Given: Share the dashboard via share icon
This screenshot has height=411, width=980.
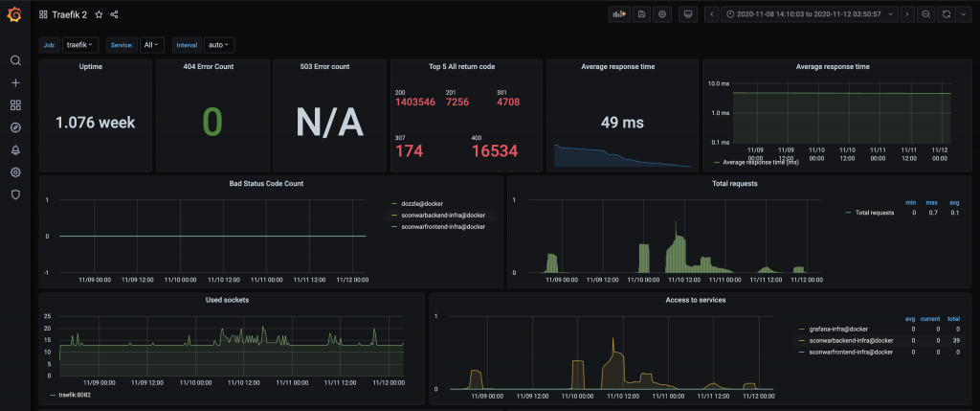Looking at the screenshot, I should (115, 14).
